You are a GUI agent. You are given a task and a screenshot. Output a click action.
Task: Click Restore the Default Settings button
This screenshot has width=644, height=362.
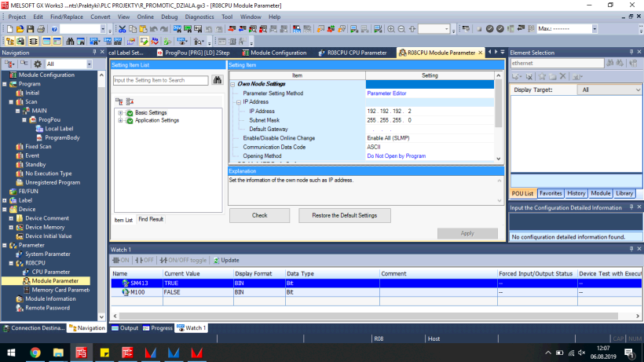[x=344, y=215]
